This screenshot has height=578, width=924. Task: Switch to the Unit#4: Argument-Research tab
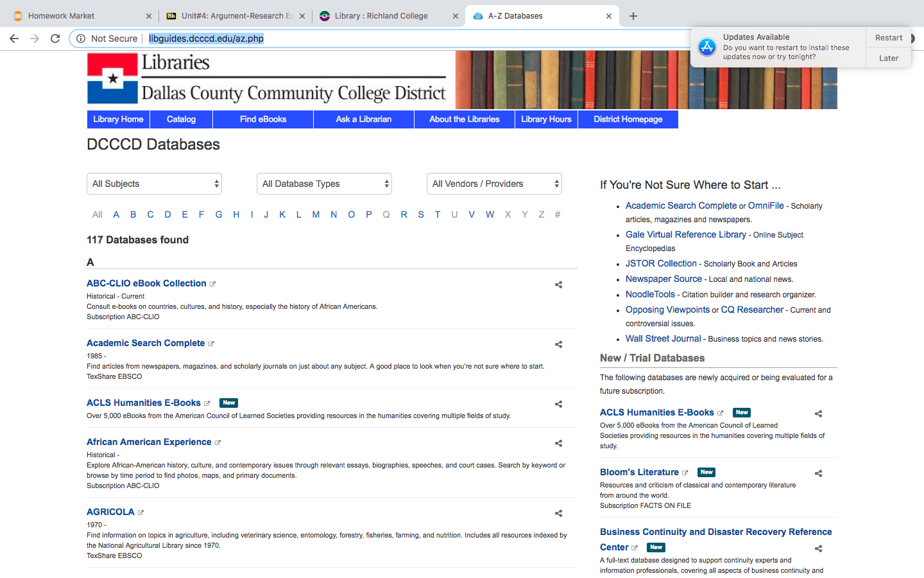point(236,16)
